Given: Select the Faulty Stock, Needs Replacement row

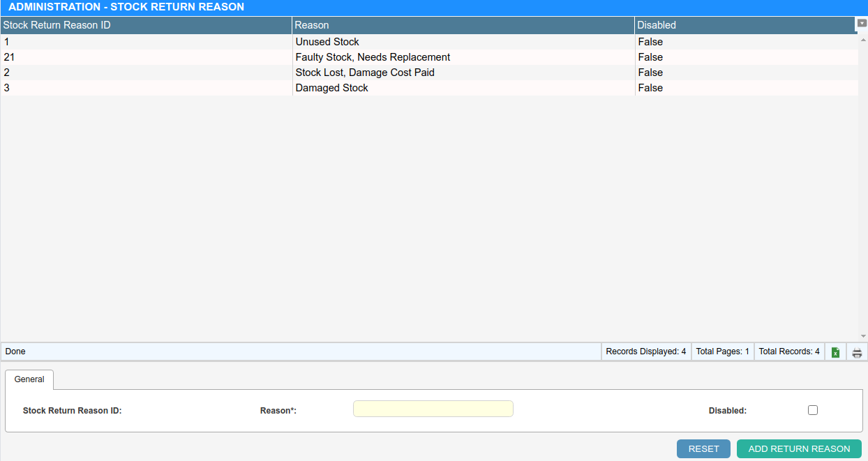Looking at the screenshot, I should [373, 57].
